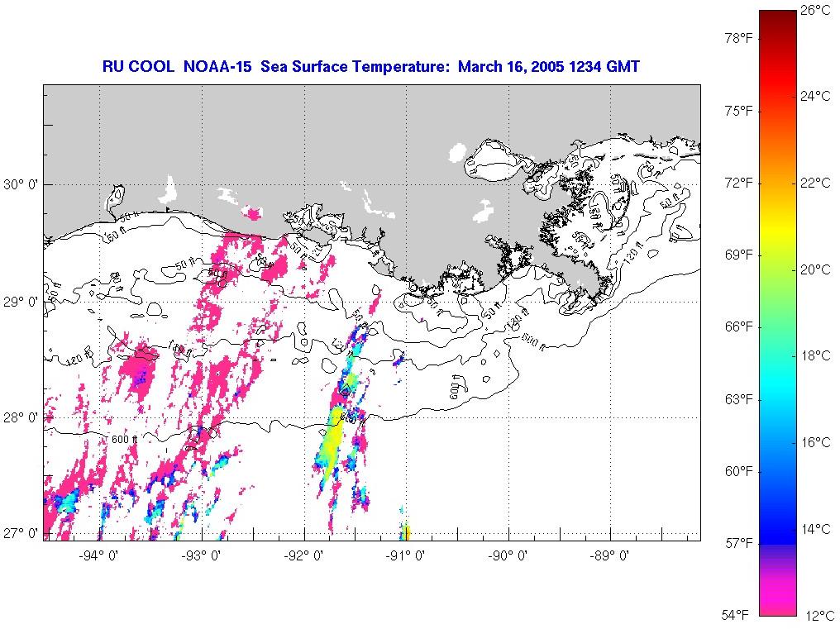The height and width of the screenshot is (629, 840).
Task: Click the '66°F' colorbar label
Action: tap(739, 326)
